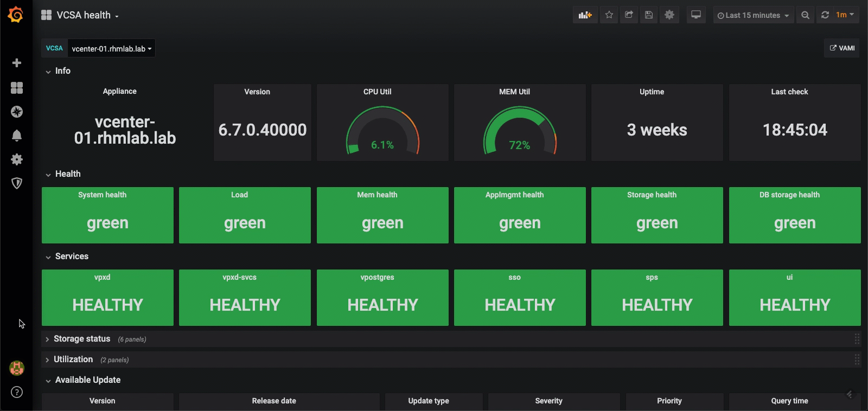Click the Update type panel title

coord(429,401)
